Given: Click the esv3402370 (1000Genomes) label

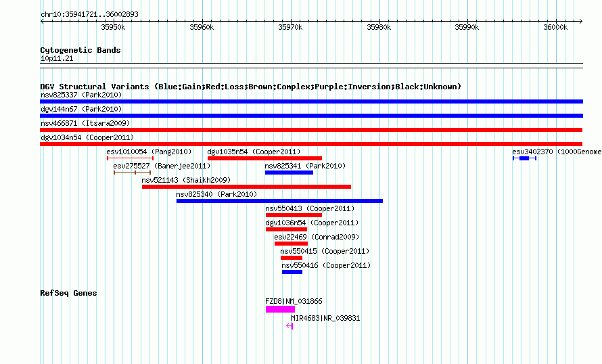Looking at the screenshot, I should [x=557, y=152].
